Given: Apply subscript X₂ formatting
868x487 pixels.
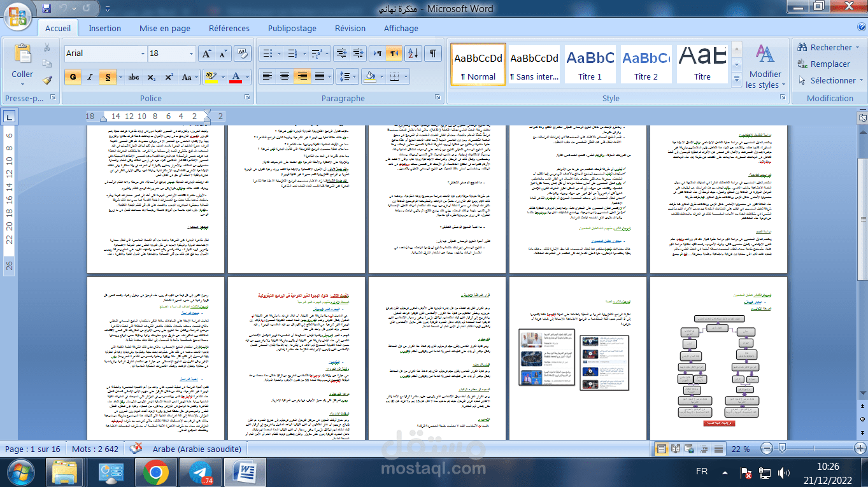Looking at the screenshot, I should 151,77.
